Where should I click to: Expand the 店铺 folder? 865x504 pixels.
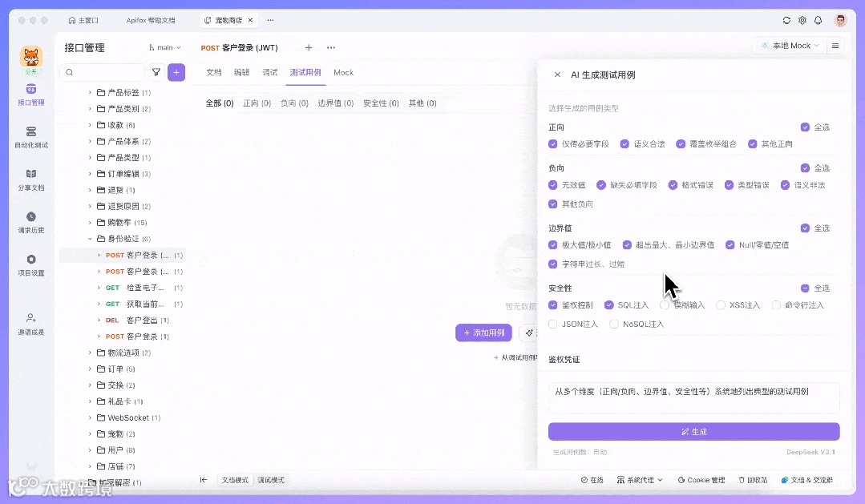pos(90,466)
